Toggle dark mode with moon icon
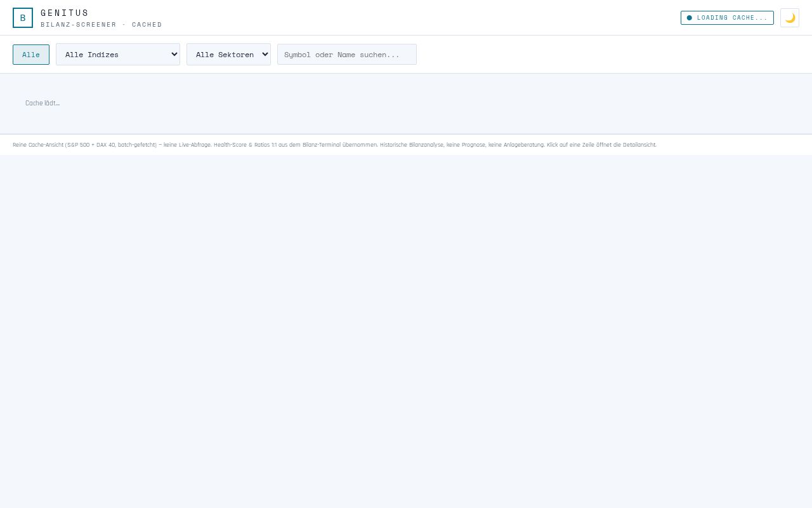 point(790,18)
